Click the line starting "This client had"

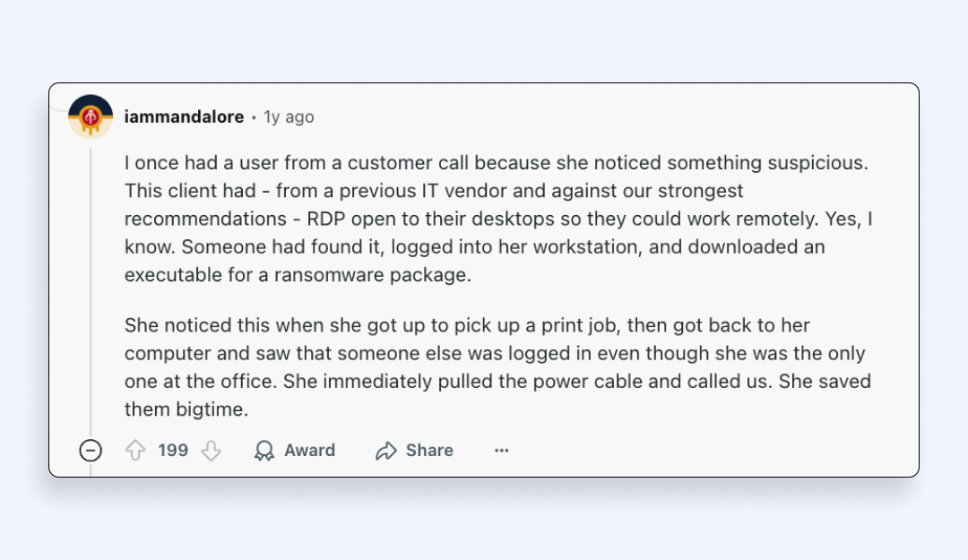(434, 191)
